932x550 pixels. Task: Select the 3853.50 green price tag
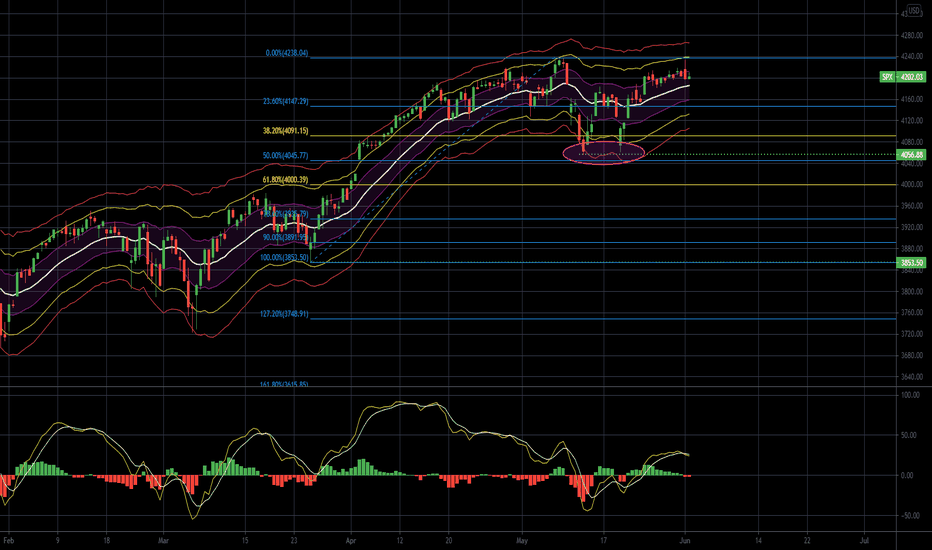point(911,263)
